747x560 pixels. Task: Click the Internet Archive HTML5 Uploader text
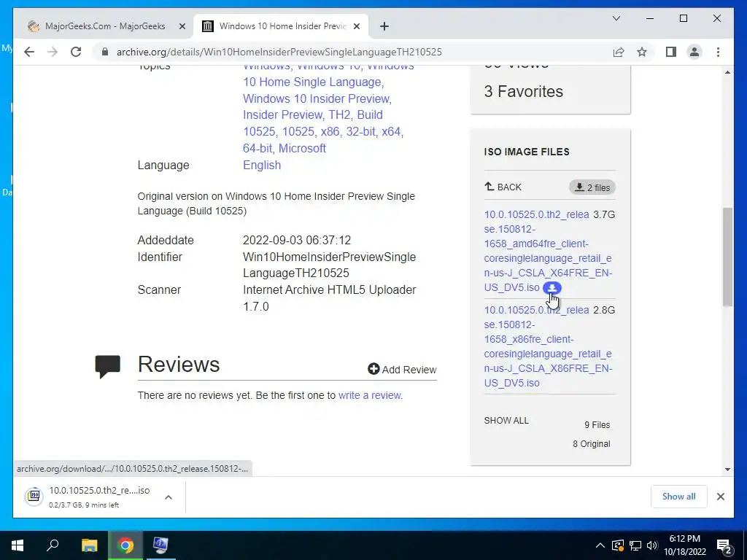(329, 290)
